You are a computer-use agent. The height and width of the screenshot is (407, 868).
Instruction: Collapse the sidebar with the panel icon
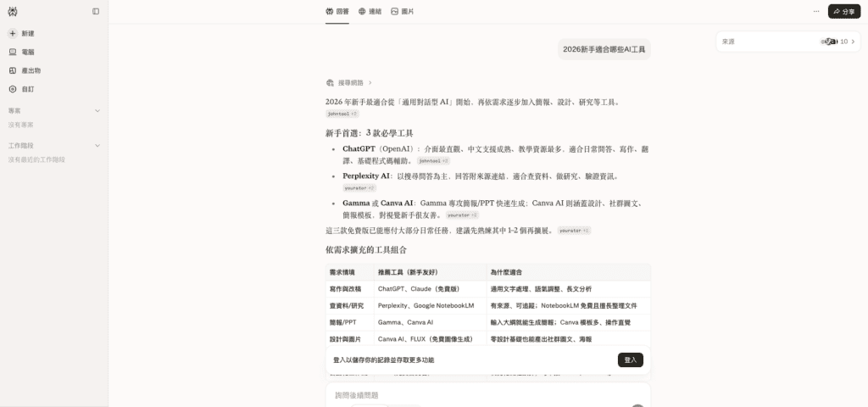coord(96,11)
